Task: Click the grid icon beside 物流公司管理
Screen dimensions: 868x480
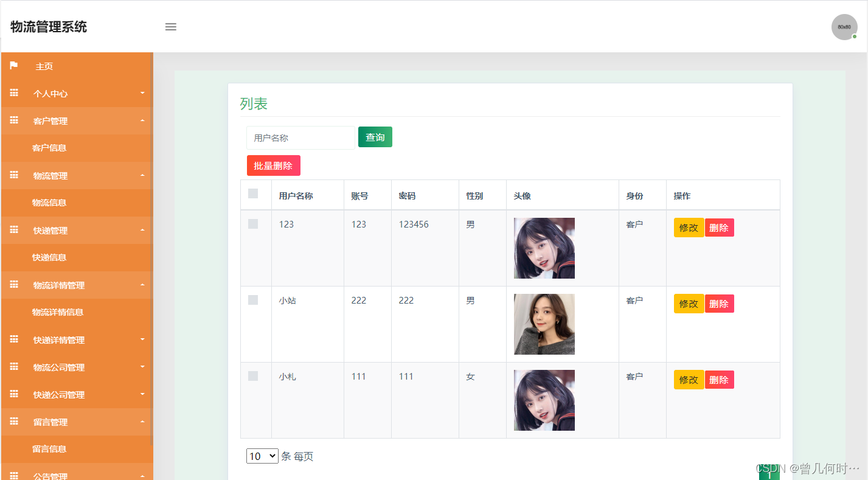Action: tap(14, 367)
